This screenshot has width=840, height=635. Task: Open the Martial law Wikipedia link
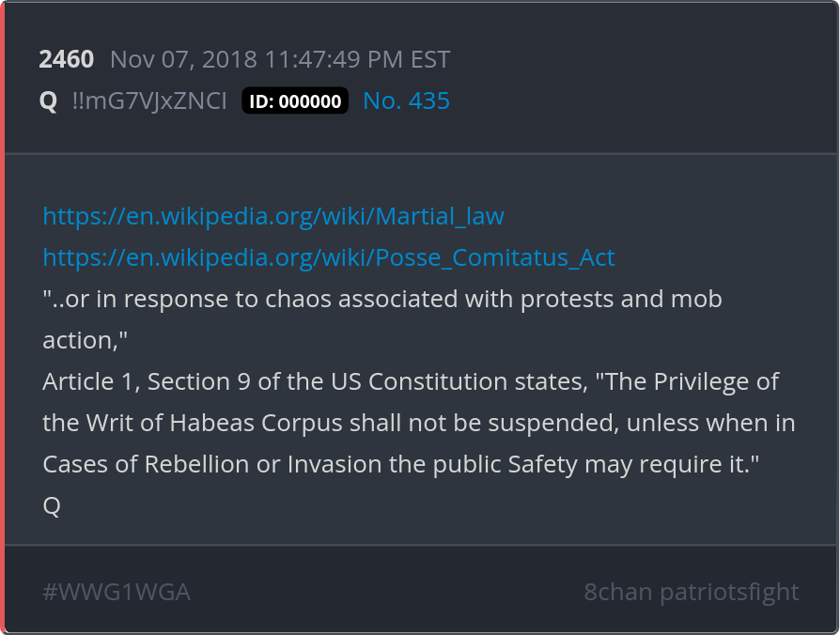pyautogui.click(x=273, y=216)
